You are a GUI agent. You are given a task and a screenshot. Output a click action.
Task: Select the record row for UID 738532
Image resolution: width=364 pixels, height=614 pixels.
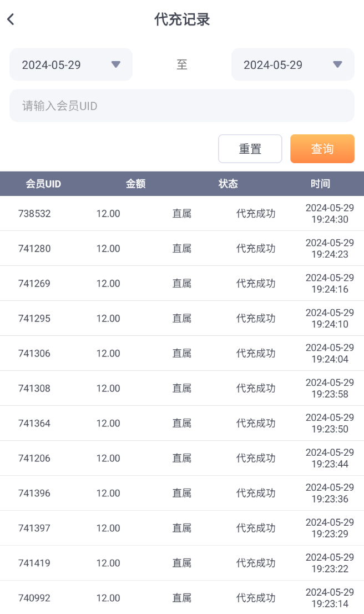[x=34, y=214]
